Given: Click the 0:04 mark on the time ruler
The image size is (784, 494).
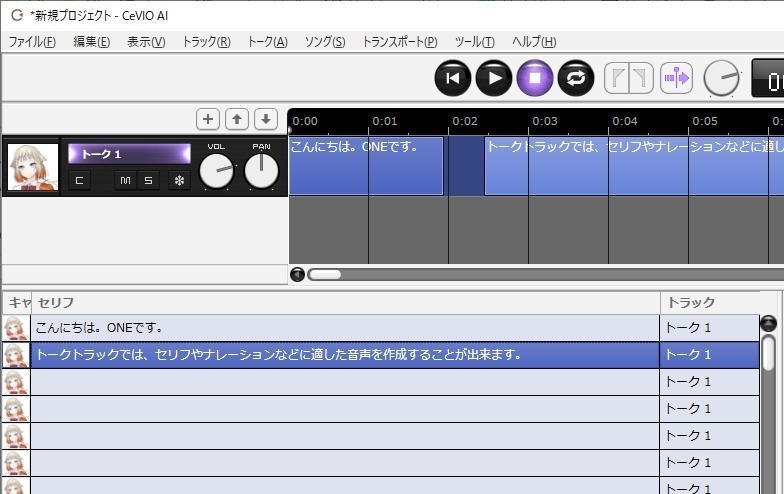Looking at the screenshot, I should [624, 121].
